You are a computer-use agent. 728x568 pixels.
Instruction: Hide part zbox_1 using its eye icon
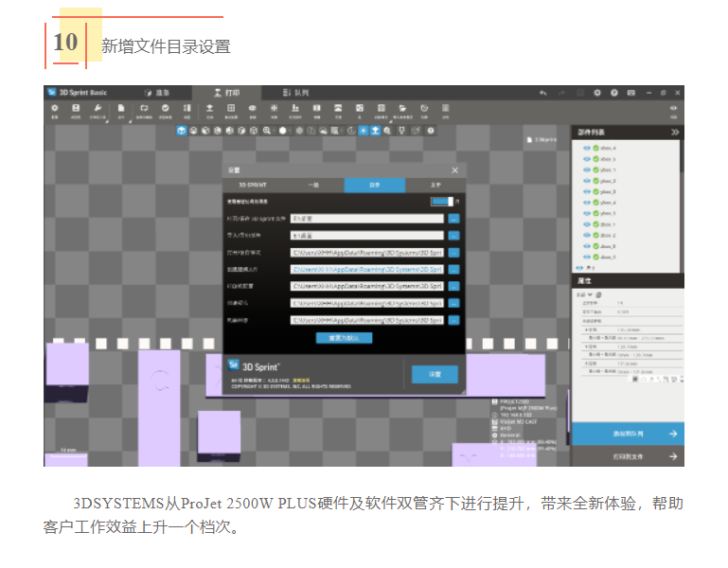(x=587, y=224)
